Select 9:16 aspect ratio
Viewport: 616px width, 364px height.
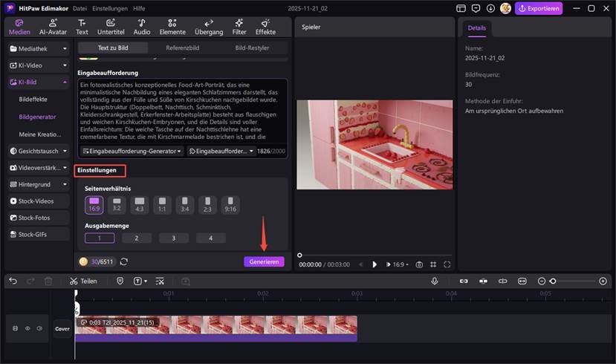pos(230,204)
